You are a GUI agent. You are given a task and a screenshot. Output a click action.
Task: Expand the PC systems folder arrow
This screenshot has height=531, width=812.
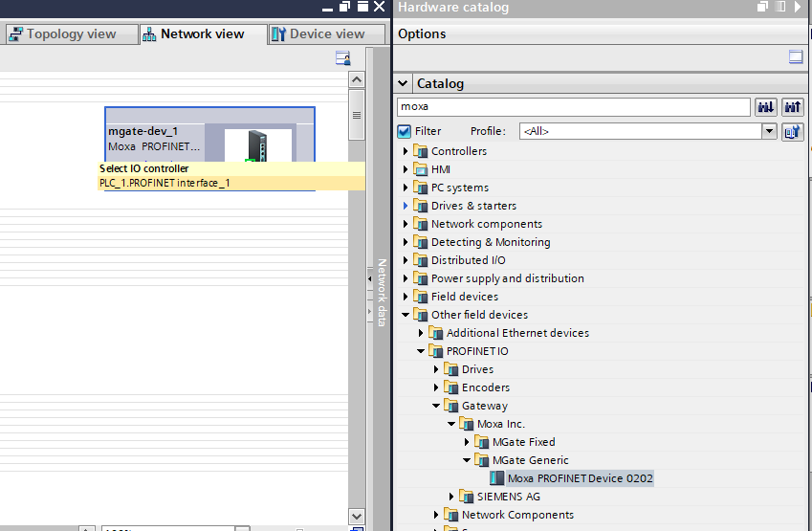[x=406, y=188]
